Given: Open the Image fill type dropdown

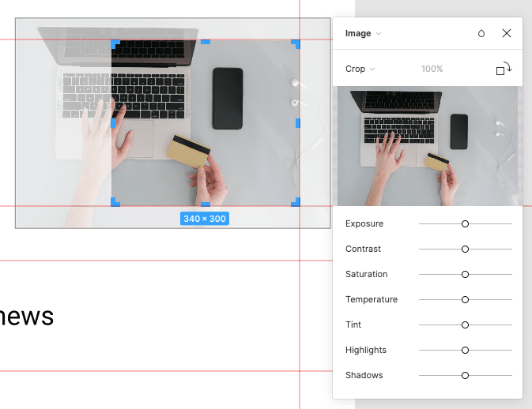Looking at the screenshot, I should click(363, 33).
